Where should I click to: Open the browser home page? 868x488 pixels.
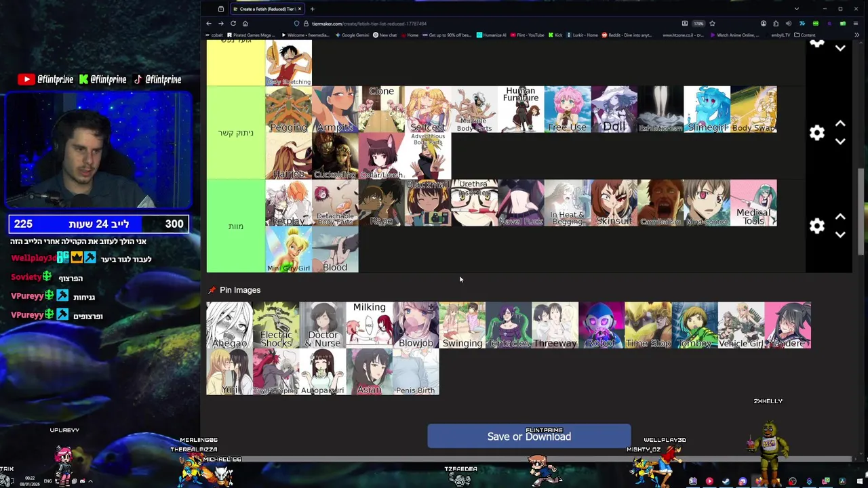click(245, 24)
